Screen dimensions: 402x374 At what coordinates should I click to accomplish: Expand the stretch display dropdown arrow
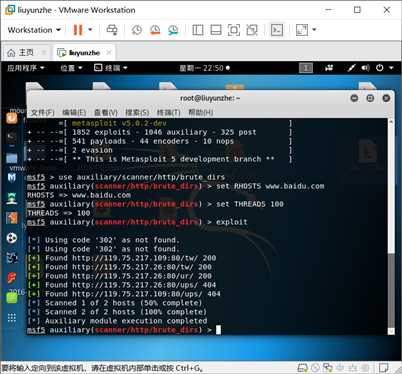(x=314, y=30)
